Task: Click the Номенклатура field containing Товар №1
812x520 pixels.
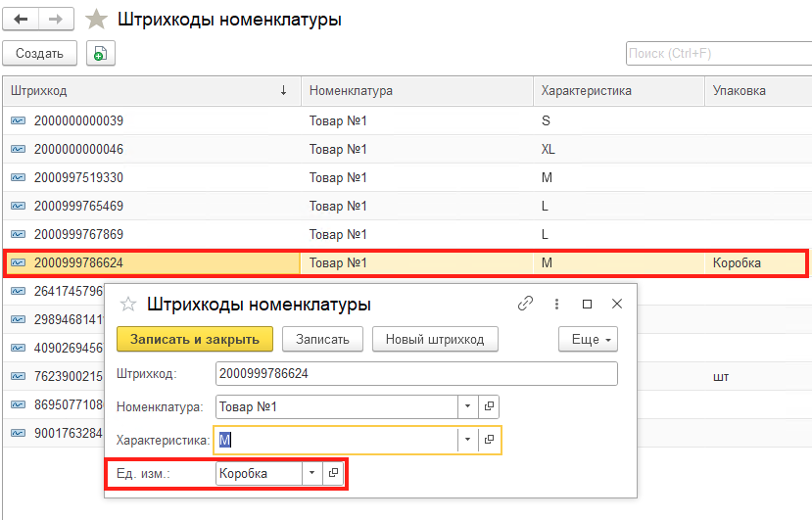Action: click(337, 406)
